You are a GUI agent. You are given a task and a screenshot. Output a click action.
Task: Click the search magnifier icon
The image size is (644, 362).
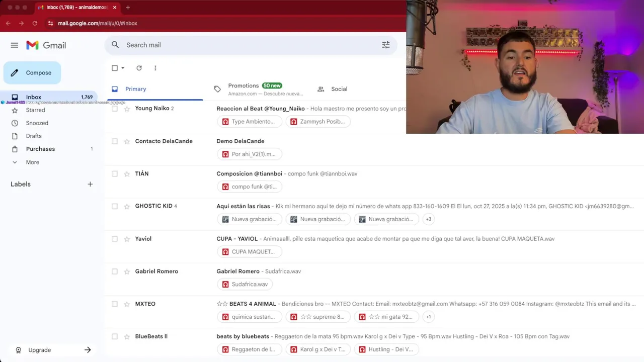pyautogui.click(x=115, y=45)
